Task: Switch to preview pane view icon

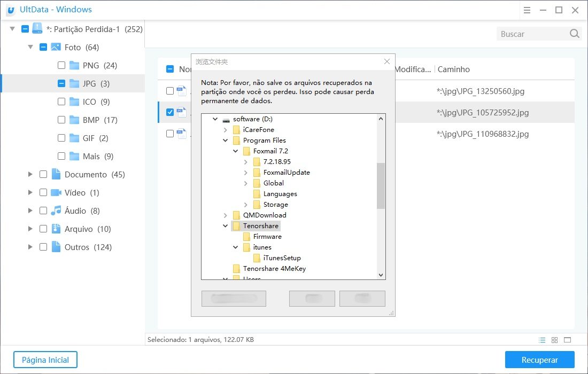Action: pos(567,340)
